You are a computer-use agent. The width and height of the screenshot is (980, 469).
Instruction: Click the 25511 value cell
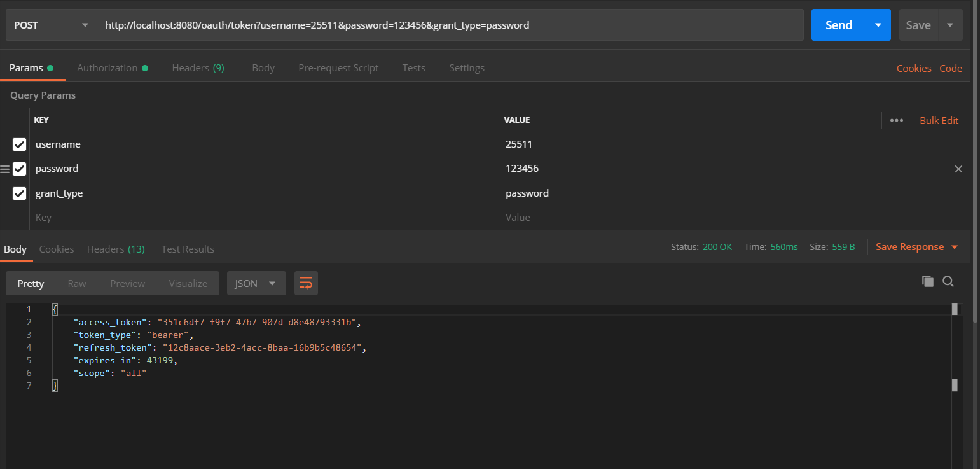click(x=735, y=144)
